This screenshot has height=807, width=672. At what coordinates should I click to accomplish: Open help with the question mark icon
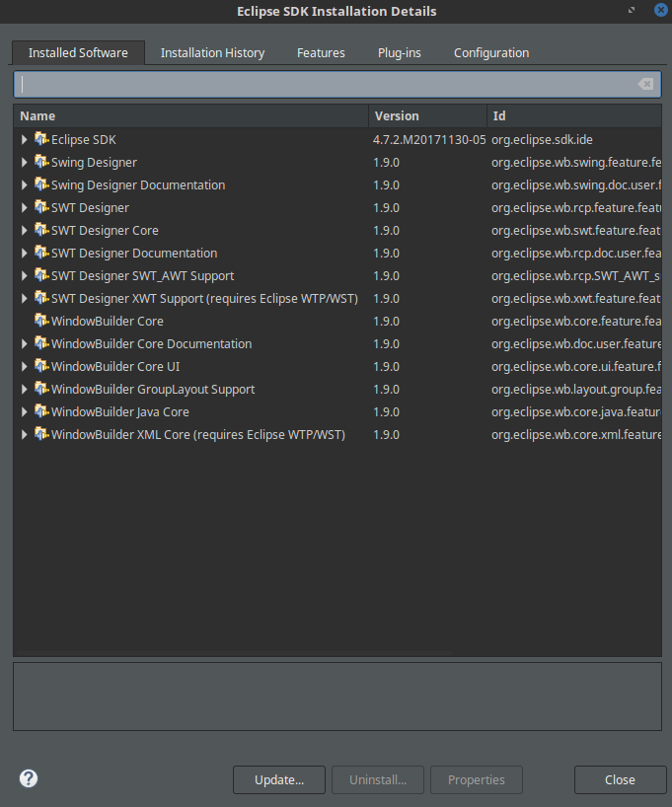(29, 778)
